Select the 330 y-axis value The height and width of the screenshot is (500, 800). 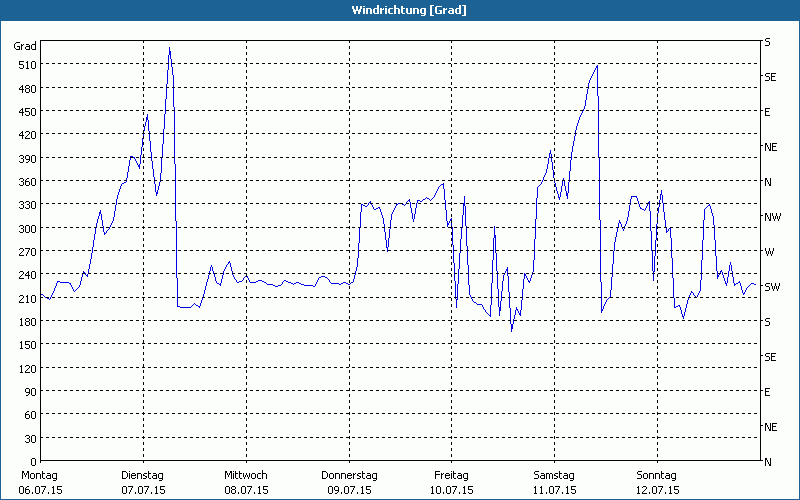[x=28, y=205]
